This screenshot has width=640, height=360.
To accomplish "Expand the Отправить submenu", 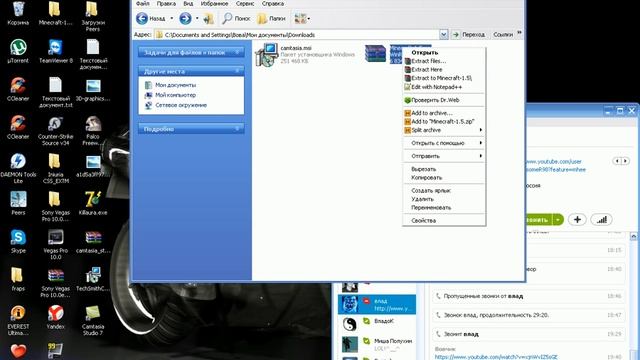I will coord(444,156).
